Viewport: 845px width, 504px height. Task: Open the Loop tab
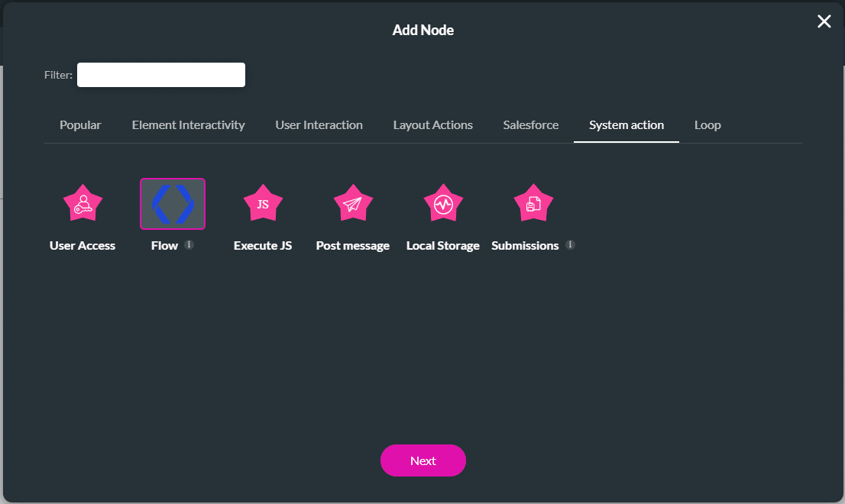coord(707,124)
